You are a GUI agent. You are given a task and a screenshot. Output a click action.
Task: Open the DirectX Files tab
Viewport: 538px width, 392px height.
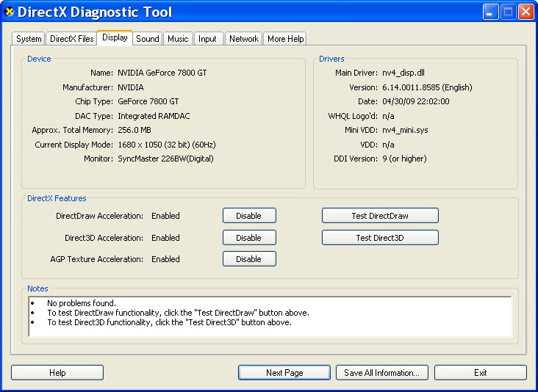click(72, 39)
